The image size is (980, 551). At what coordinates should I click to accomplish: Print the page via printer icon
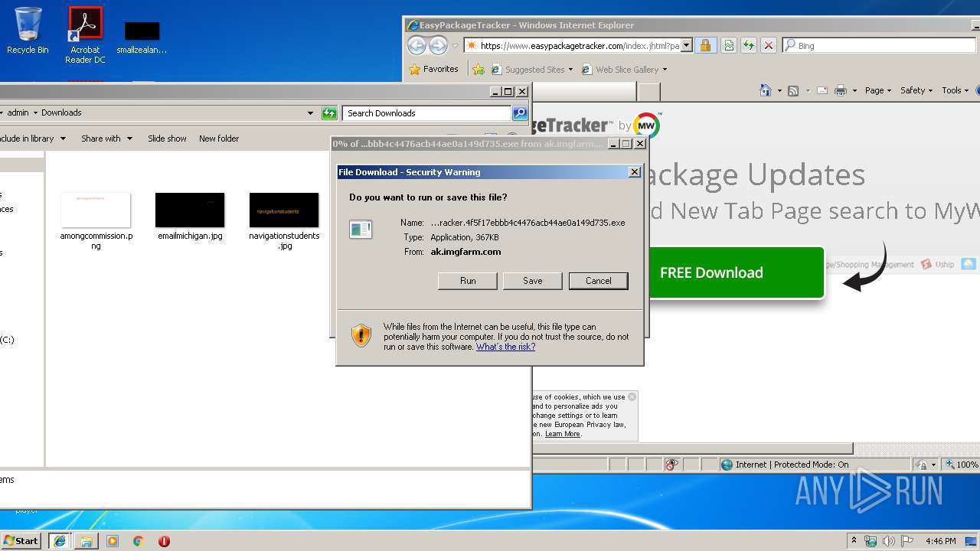pyautogui.click(x=840, y=90)
